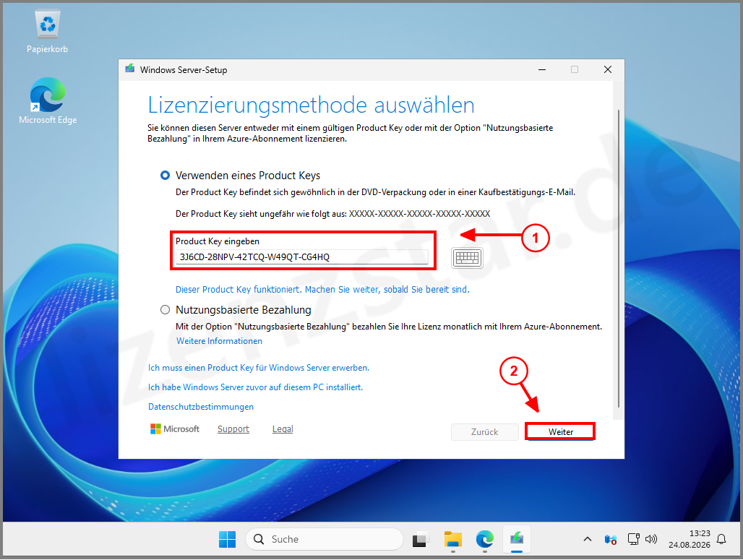
Task: Open Datenschutzbestimmungen link
Action: click(201, 407)
